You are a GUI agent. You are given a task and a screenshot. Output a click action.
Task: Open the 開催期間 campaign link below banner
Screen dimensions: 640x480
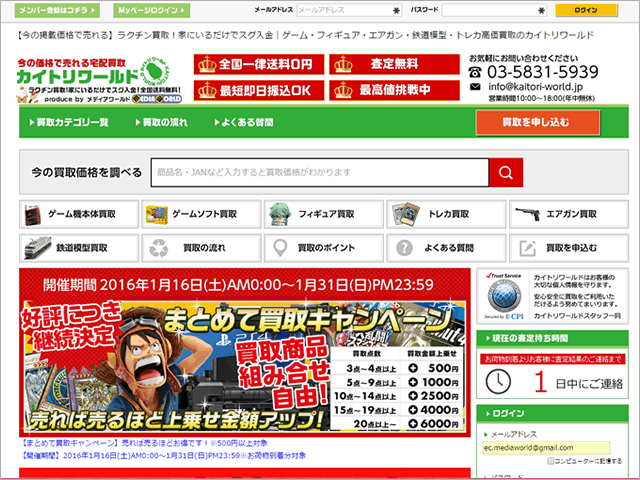pos(164,456)
